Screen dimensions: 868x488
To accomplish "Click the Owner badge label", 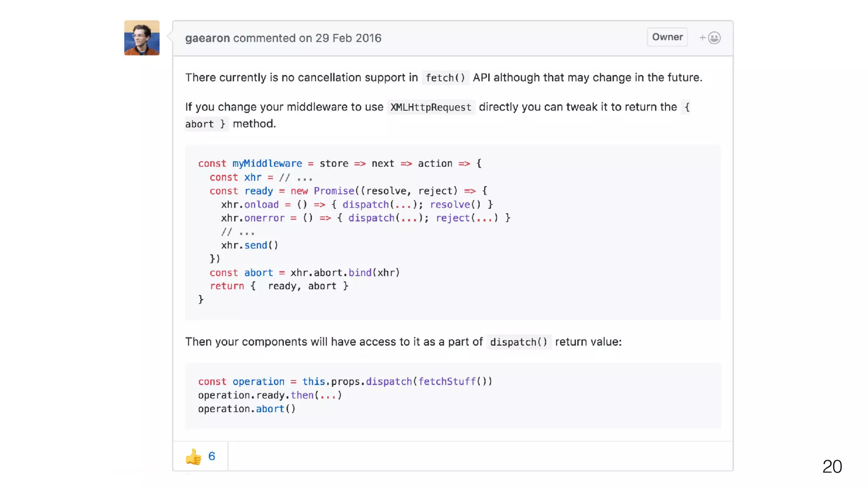I will coord(667,37).
